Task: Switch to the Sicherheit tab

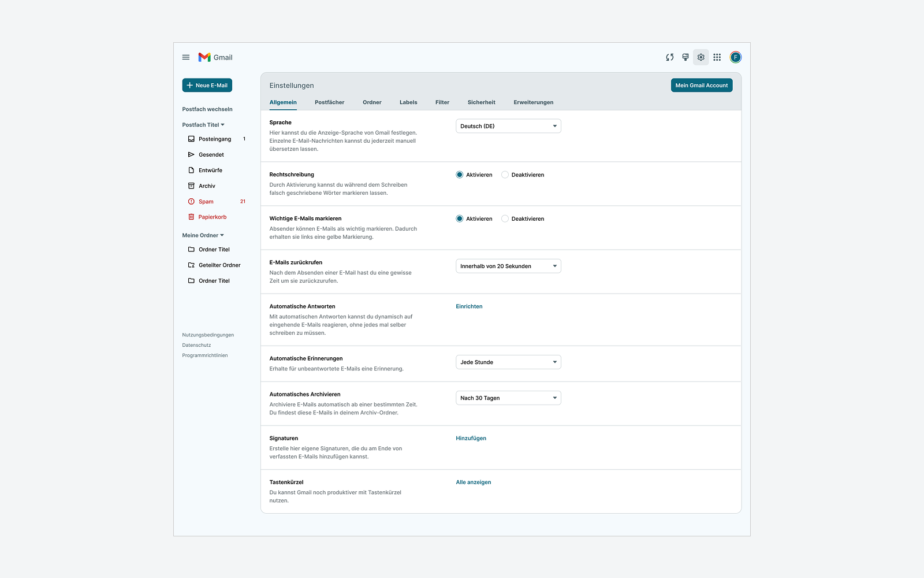Action: pyautogui.click(x=482, y=102)
